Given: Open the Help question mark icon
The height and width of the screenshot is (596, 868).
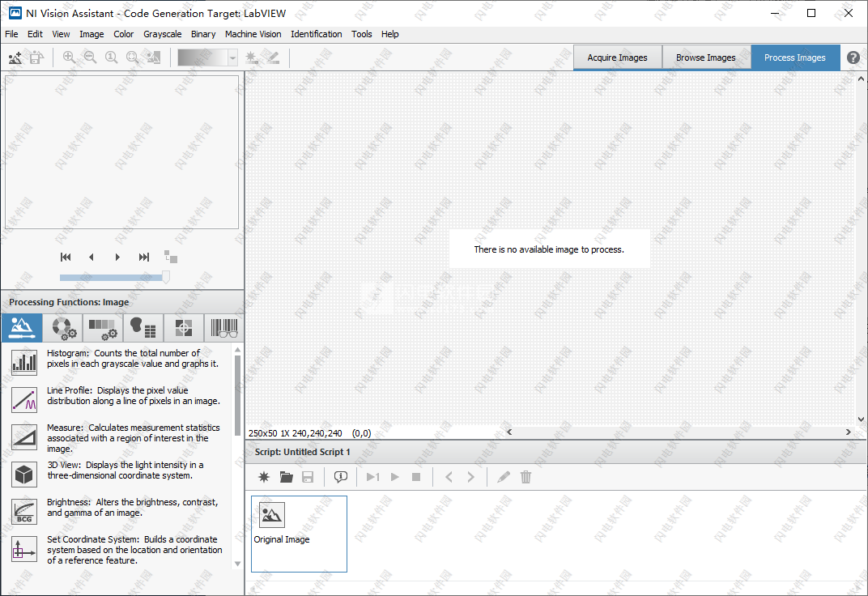Looking at the screenshot, I should pos(853,57).
